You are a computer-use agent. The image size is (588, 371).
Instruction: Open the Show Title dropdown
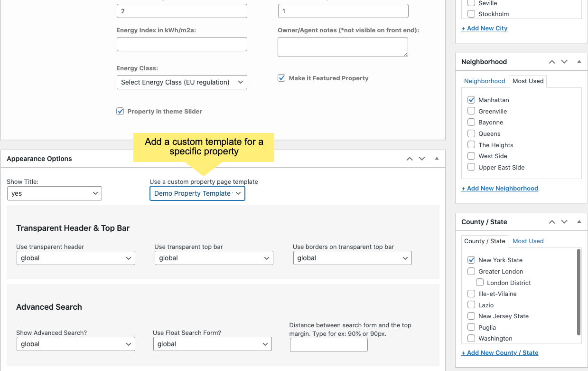click(55, 193)
